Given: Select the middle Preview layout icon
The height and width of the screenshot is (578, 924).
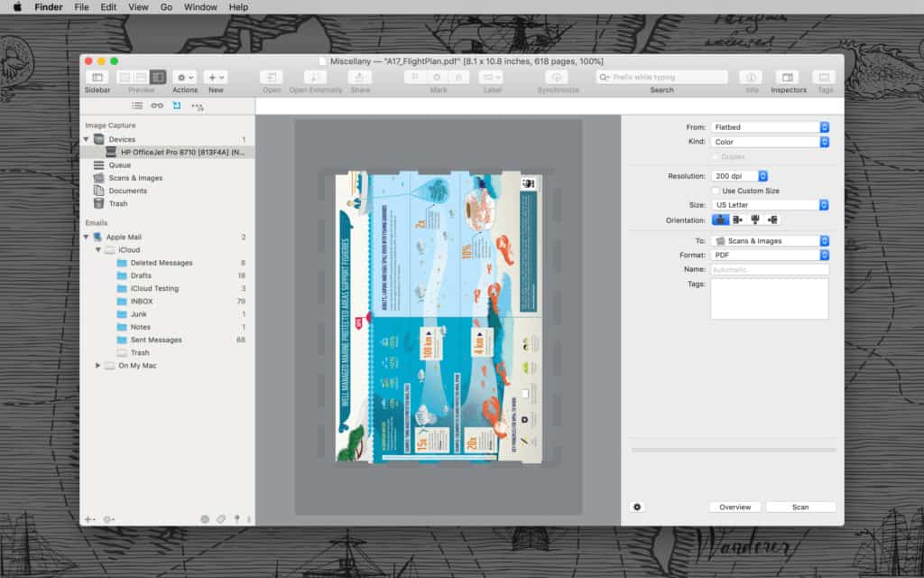Looking at the screenshot, I should pyautogui.click(x=141, y=78).
